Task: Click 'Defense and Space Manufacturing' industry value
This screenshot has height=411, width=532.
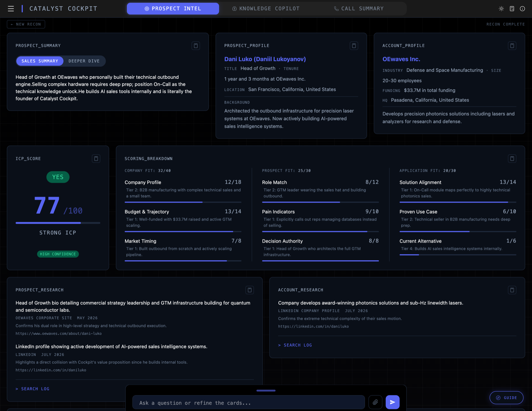Action: 445,70
